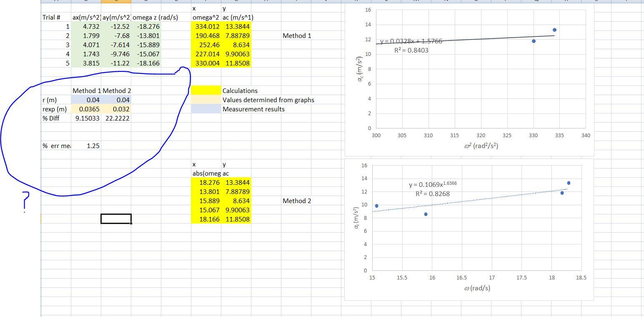Click the 'rexp (m)' label cell

point(56,109)
